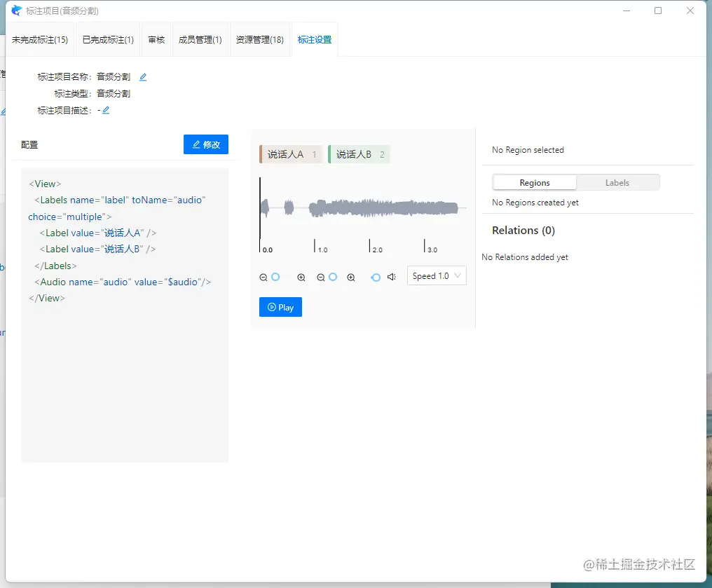Viewport: 712px width, 588px height.
Task: Open the 未完成标注(15) tab
Action: pos(40,39)
